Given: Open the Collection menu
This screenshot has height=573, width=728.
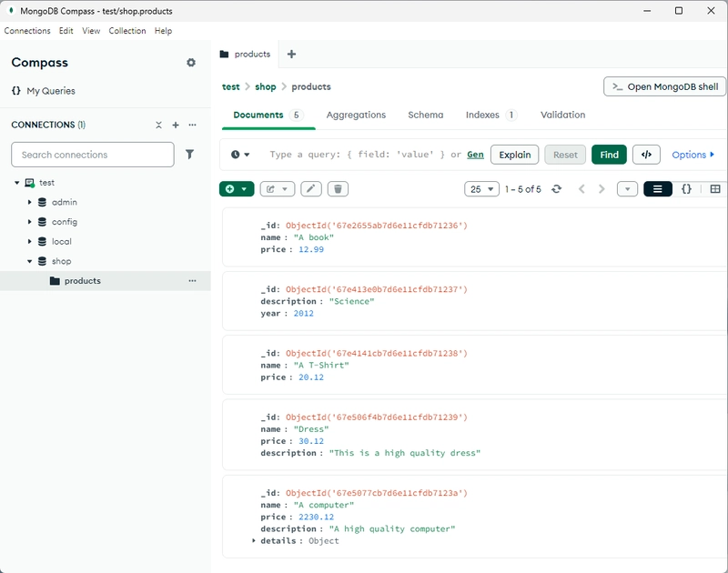Looking at the screenshot, I should 127,31.
